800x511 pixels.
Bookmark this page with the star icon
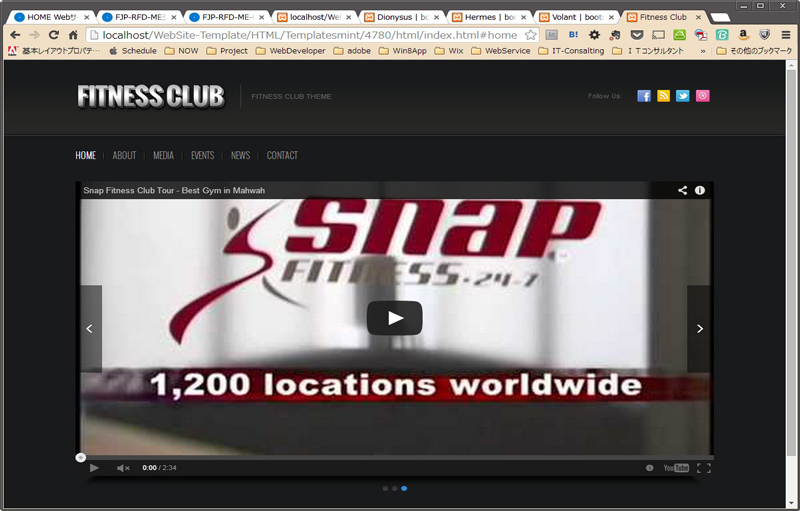pyautogui.click(x=531, y=35)
